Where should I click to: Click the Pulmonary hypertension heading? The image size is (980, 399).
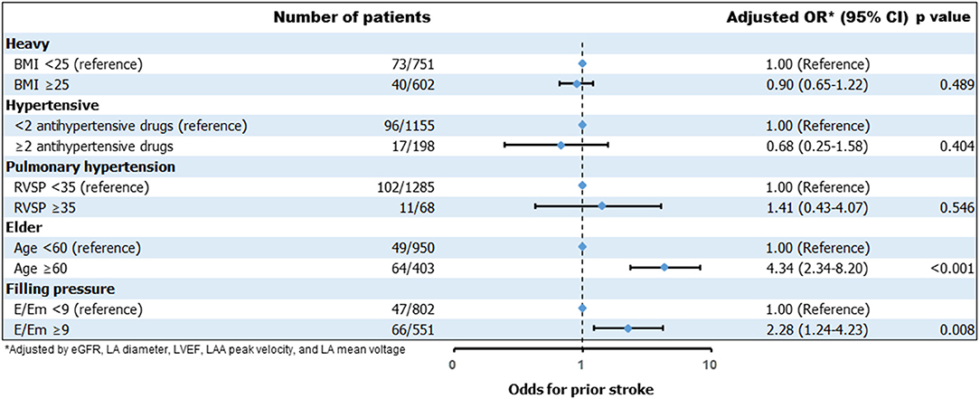(77, 166)
